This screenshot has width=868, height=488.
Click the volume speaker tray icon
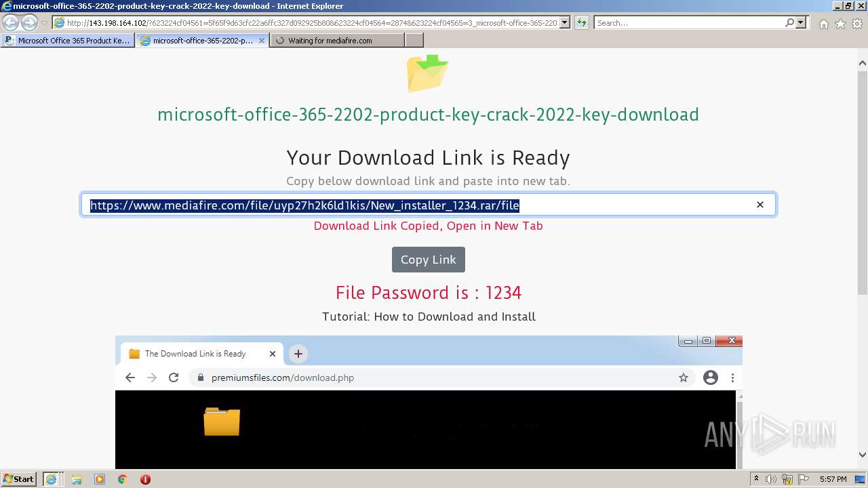pyautogui.click(x=772, y=479)
